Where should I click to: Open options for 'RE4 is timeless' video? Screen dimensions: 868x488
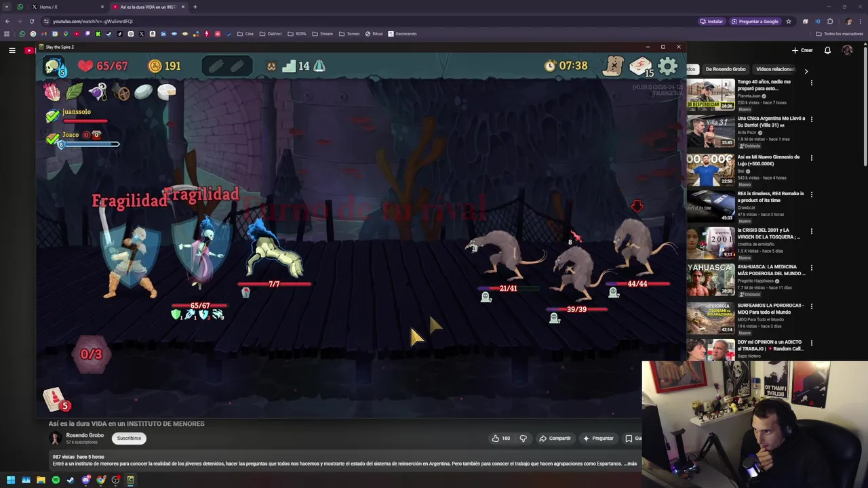pos(811,195)
